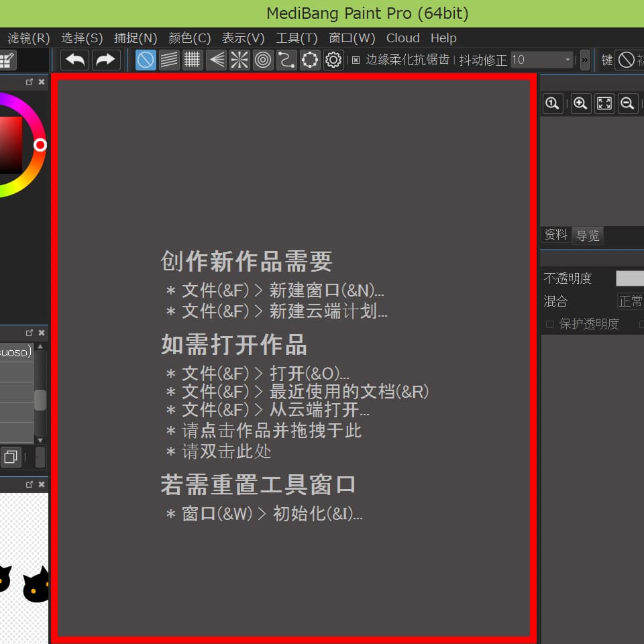Open the 工具(T) menu
The image size is (644, 644).
(x=297, y=38)
